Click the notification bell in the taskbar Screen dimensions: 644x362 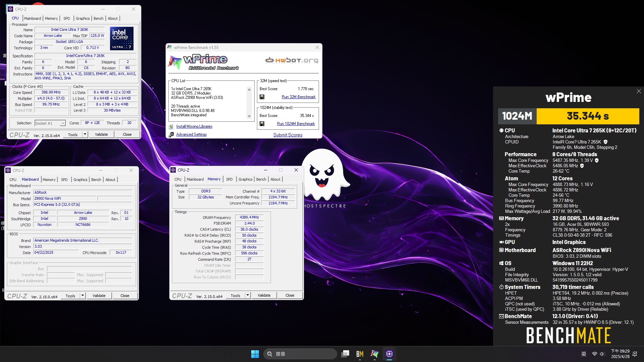635,354
